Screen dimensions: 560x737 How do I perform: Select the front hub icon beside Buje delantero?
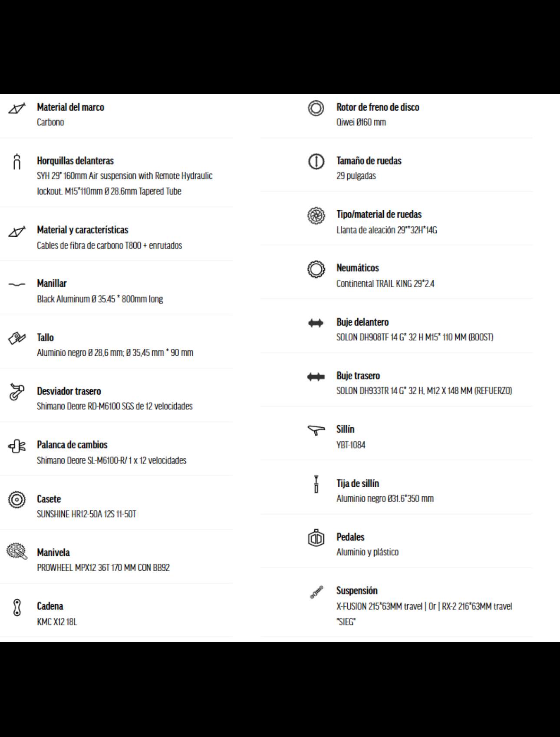(316, 323)
